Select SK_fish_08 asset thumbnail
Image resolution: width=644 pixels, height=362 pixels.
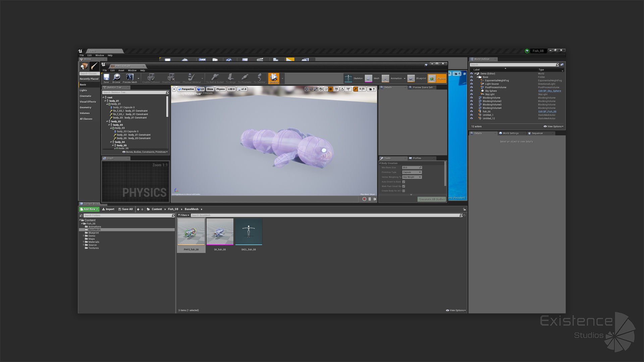[220, 232]
